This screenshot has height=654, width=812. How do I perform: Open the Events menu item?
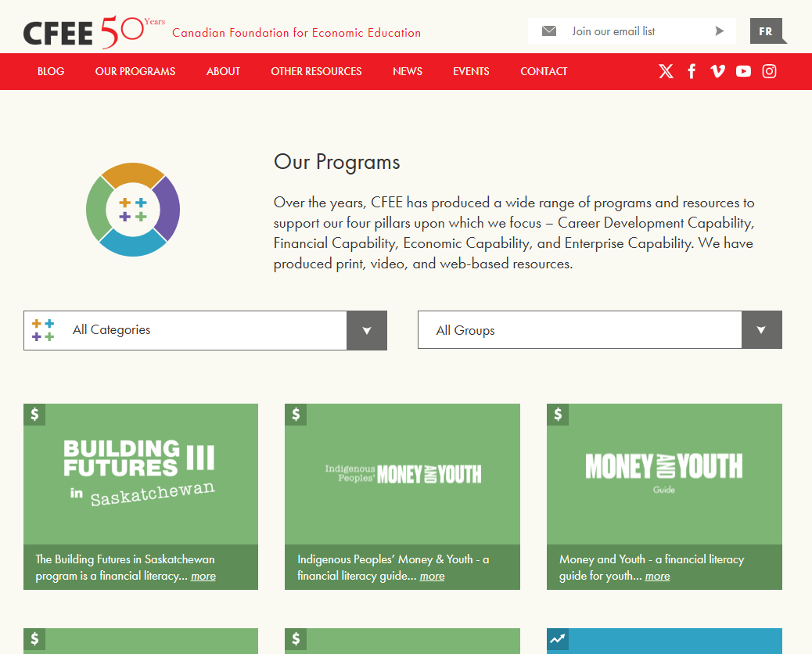[471, 71]
